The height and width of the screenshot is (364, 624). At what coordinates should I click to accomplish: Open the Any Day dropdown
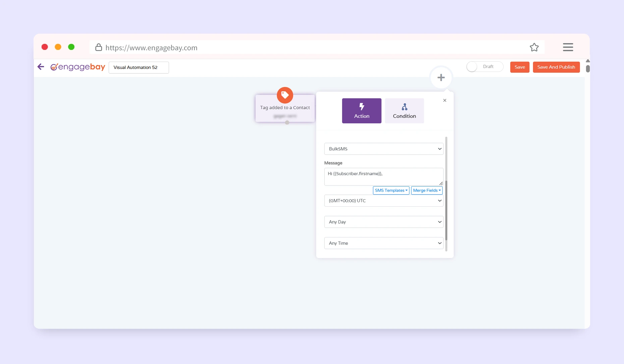tap(384, 222)
